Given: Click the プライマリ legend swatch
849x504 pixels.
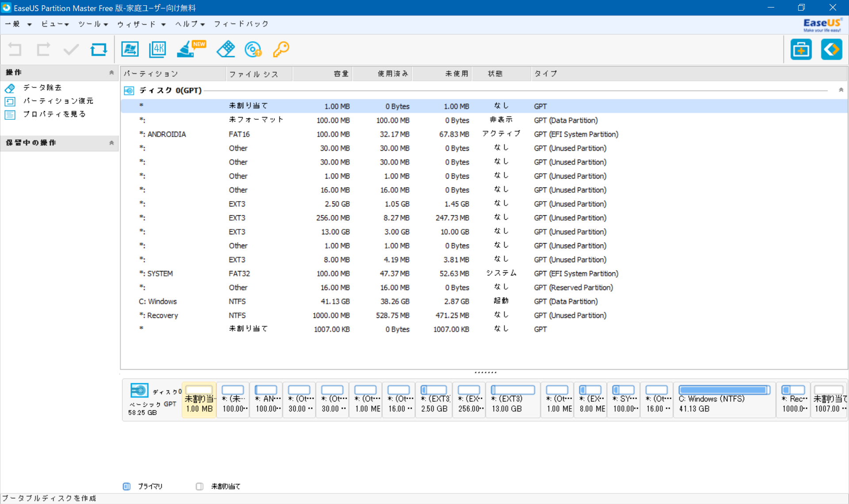Looking at the screenshot, I should tap(126, 486).
